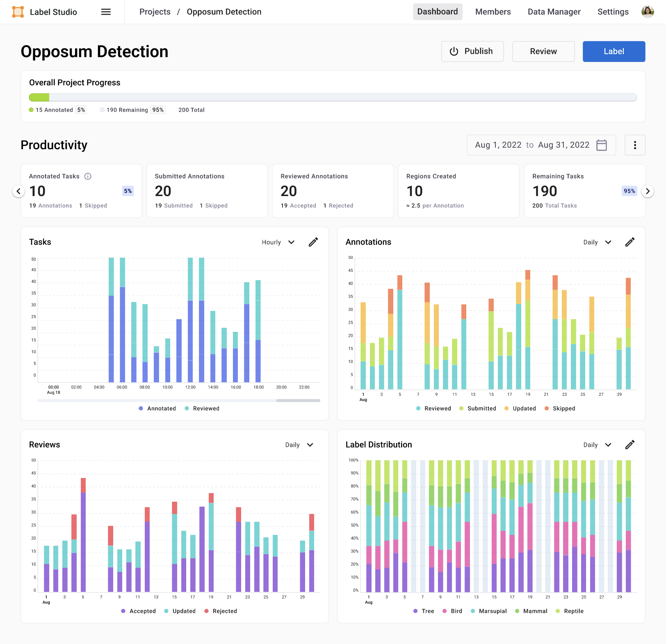
Task: Open the Daily dropdown in Reviews chart
Action: pos(299,445)
